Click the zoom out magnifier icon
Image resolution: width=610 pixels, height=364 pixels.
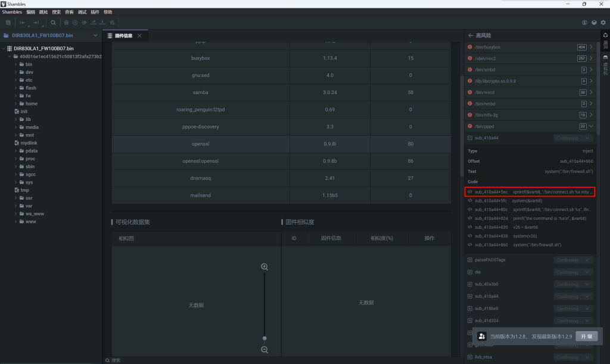pyautogui.click(x=264, y=350)
